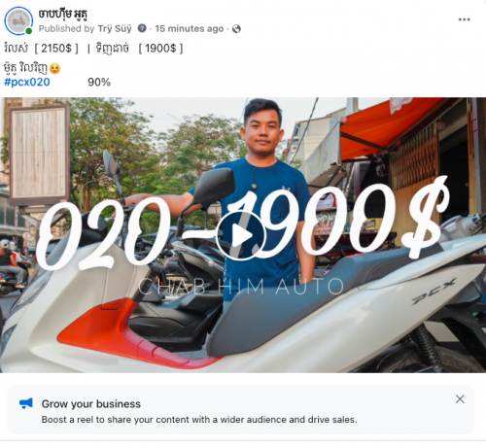This screenshot has width=486, height=448.
Task: Click the PCX logo on the scooter
Action: click(x=434, y=292)
